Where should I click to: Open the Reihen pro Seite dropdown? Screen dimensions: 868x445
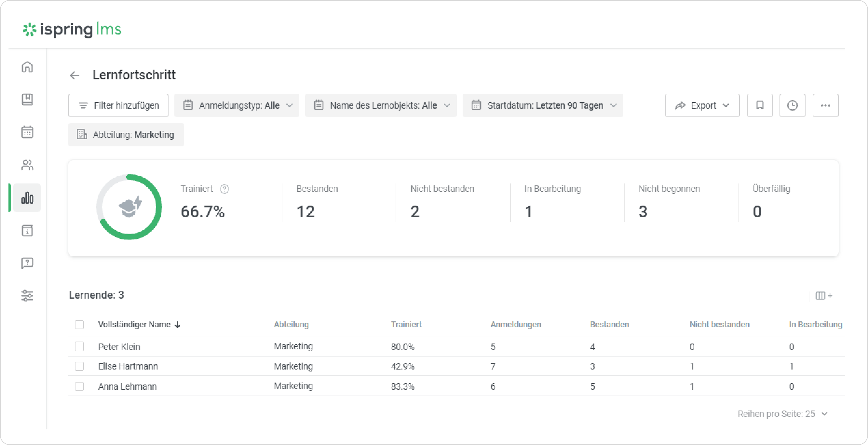click(782, 414)
